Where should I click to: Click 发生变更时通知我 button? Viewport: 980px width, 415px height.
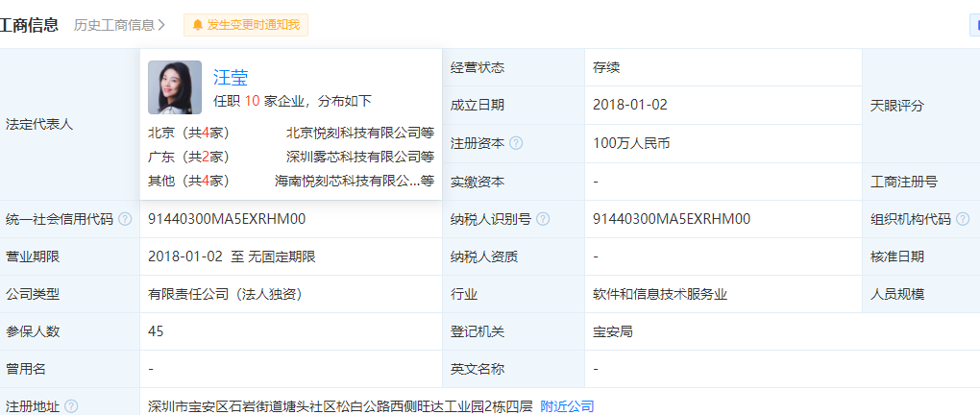246,25
